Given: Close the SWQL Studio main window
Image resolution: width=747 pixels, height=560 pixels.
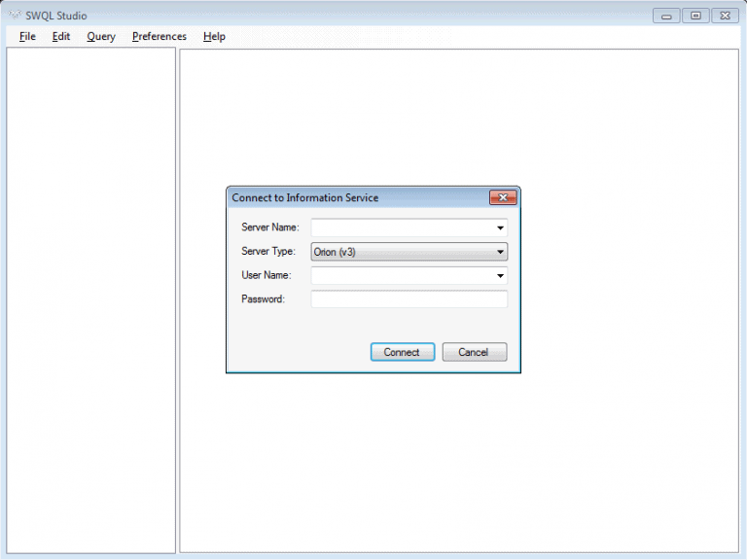Looking at the screenshot, I should tap(725, 16).
